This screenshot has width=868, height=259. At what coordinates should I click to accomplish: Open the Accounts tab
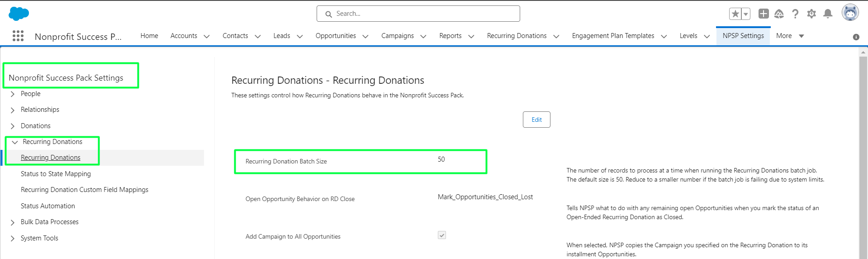[x=184, y=36]
